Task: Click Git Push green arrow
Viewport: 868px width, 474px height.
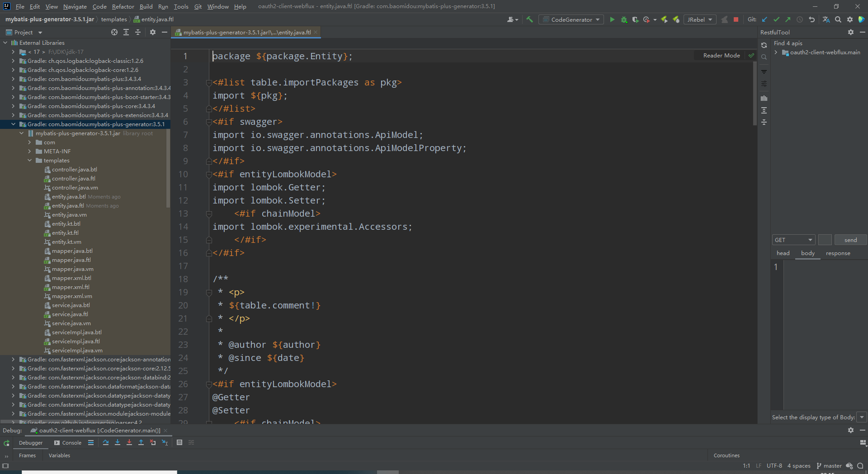Action: point(788,19)
